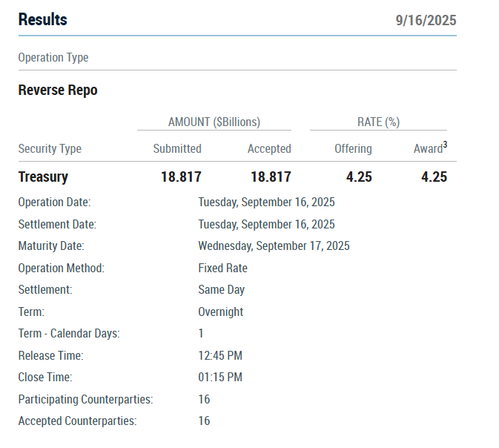Click the Treasury row label
The width and height of the screenshot is (499, 448).
pyautogui.click(x=43, y=177)
